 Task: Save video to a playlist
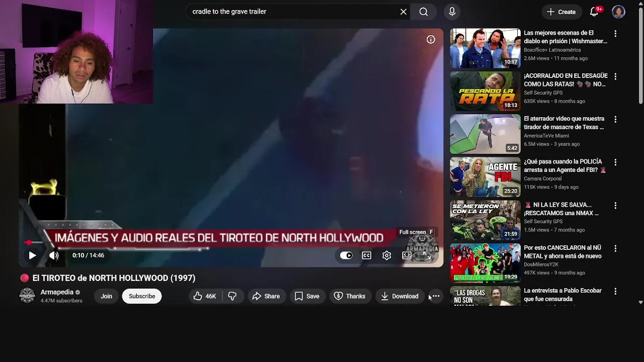tap(307, 296)
